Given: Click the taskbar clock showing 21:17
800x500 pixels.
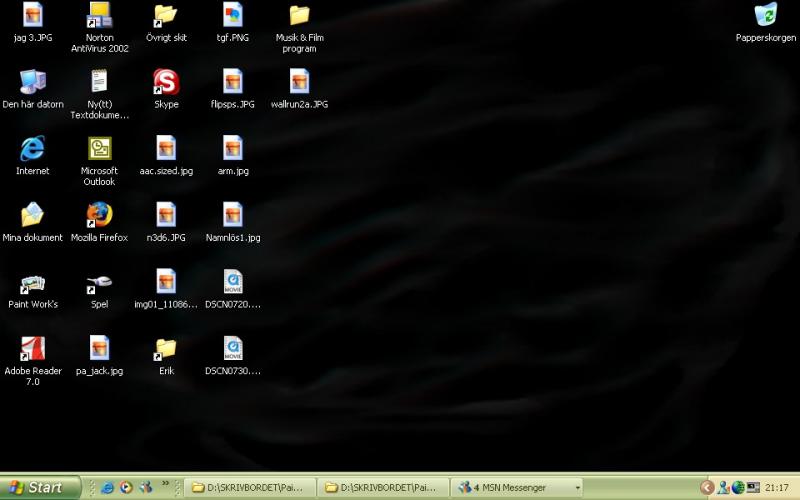Looking at the screenshot, I should (x=776, y=488).
